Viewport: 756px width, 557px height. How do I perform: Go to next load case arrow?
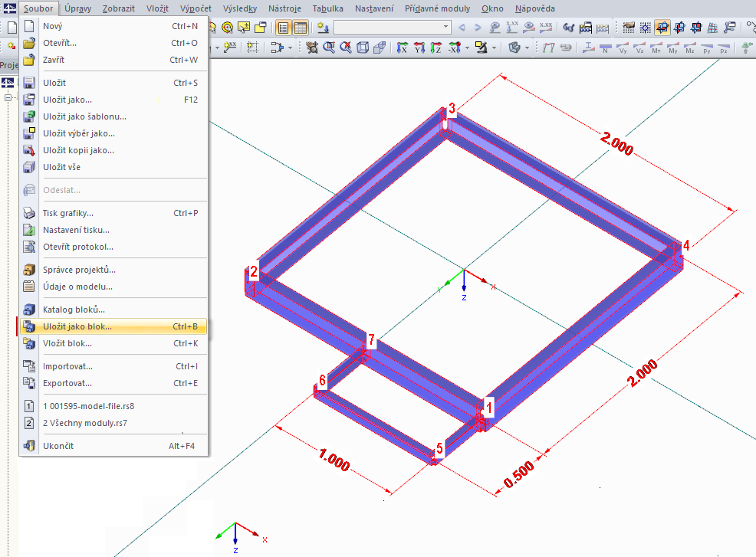click(478, 28)
